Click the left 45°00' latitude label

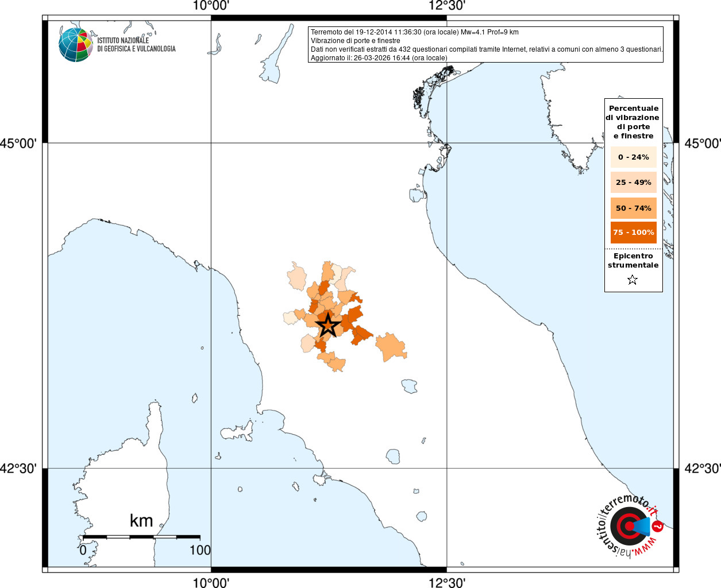click(x=18, y=143)
